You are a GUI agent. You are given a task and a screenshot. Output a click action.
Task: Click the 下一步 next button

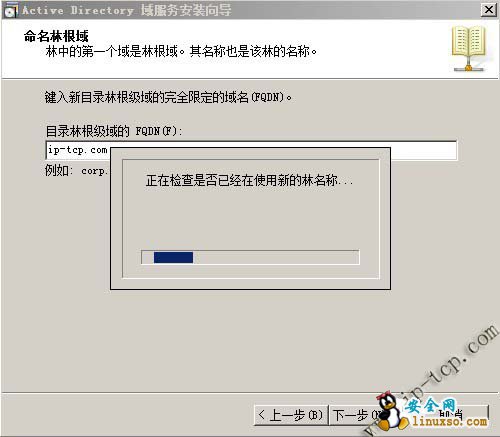tap(353, 415)
